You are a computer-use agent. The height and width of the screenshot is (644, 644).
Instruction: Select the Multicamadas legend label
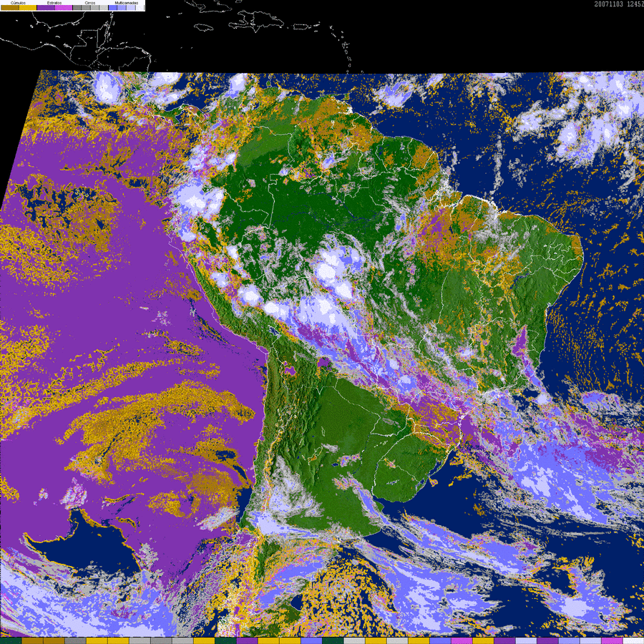click(127, 3)
